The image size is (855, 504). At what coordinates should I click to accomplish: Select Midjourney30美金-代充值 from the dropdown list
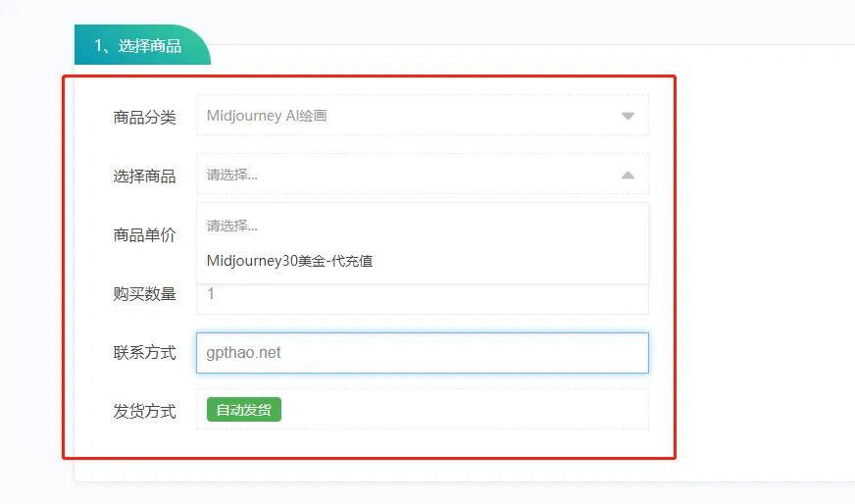pos(289,261)
